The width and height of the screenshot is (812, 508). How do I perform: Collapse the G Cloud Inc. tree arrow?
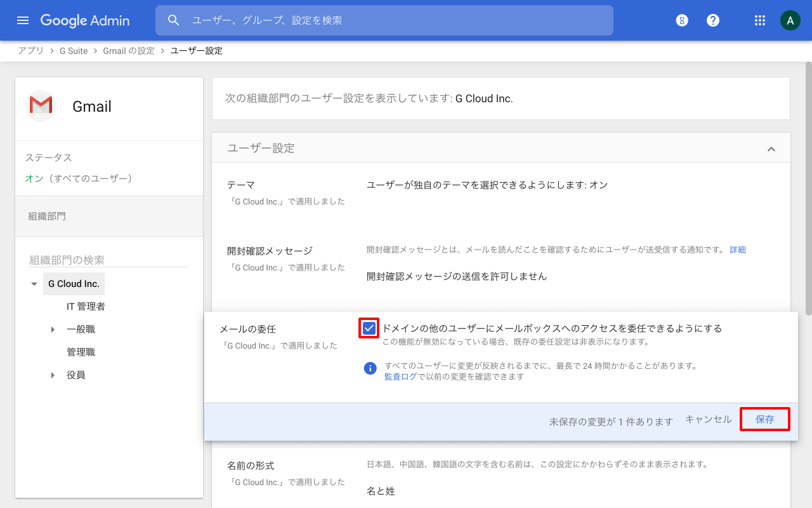[x=34, y=284]
